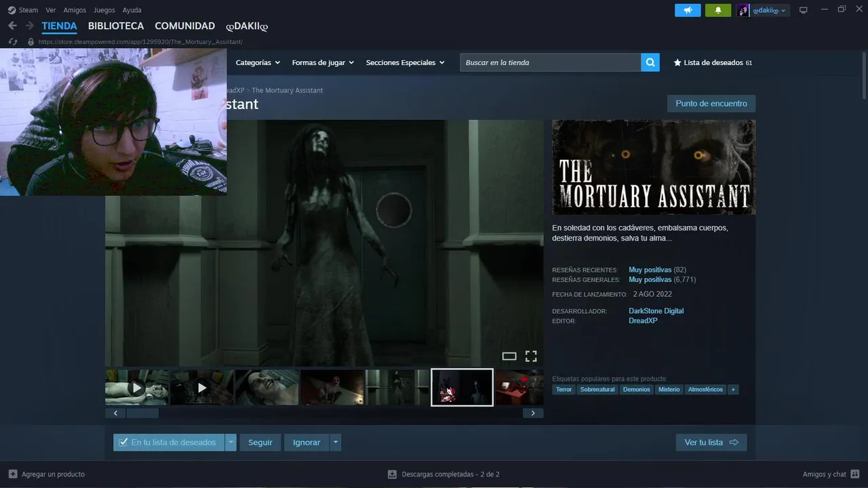The image size is (868, 488).
Task: Open the friends and chat icon
Action: tap(855, 474)
